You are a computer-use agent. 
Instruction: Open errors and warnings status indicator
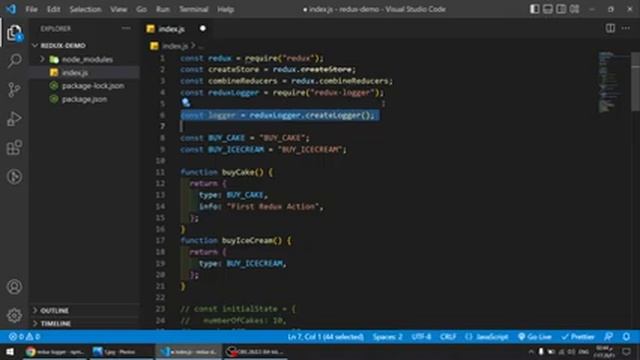point(24,337)
